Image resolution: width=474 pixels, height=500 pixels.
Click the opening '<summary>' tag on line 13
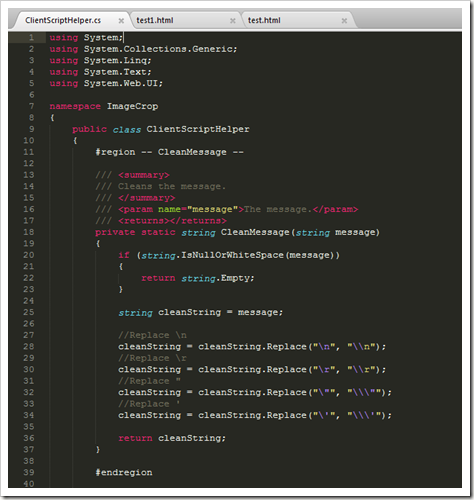[x=144, y=175]
